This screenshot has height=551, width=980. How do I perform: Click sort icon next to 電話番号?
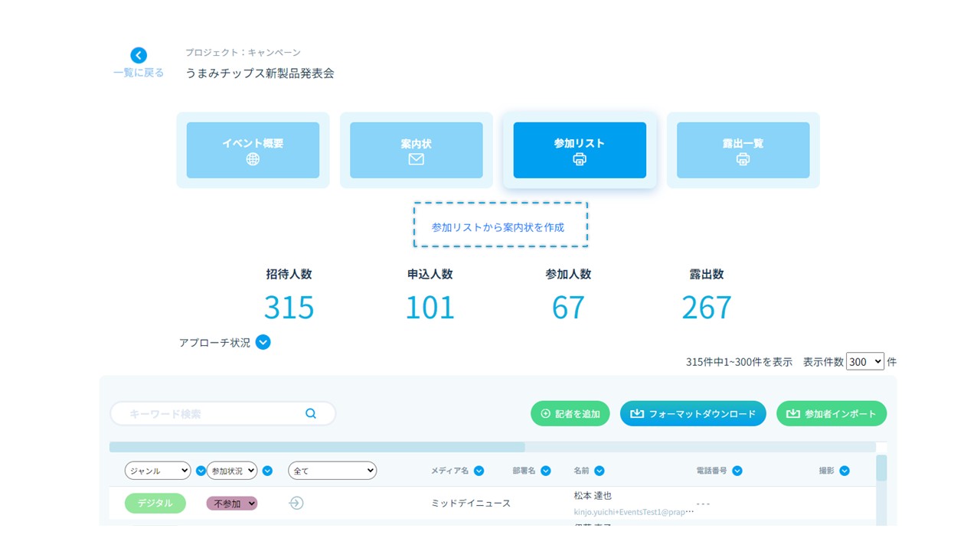[737, 471]
